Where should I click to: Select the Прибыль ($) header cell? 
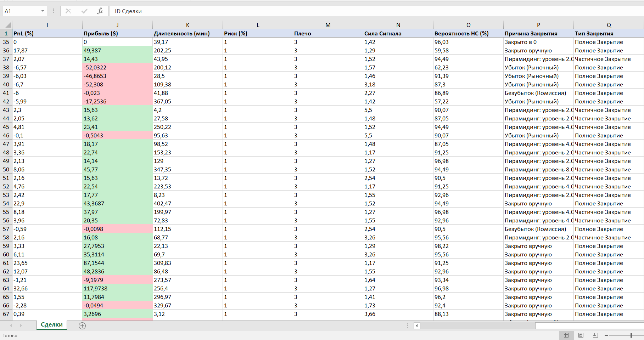[117, 34]
